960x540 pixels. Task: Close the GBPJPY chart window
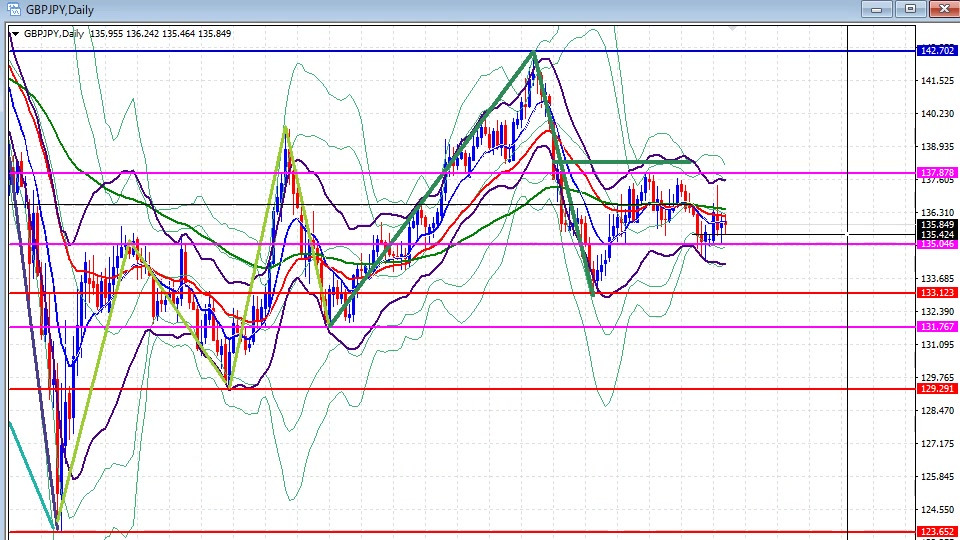(944, 9)
